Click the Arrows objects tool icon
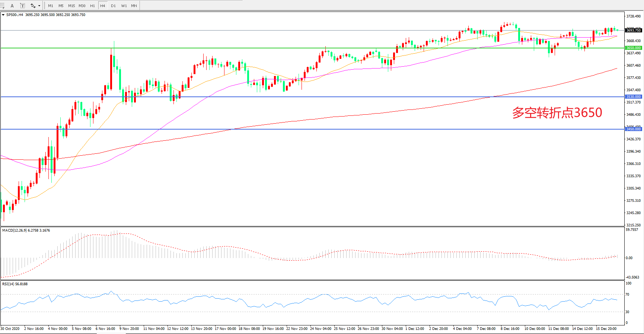This screenshot has height=334, width=644. point(33,6)
